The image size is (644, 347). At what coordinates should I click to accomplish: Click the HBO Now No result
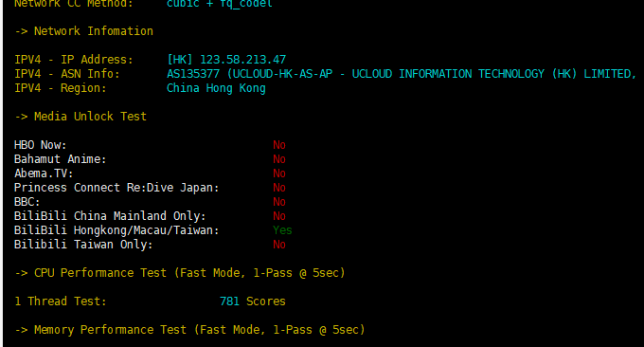279,145
